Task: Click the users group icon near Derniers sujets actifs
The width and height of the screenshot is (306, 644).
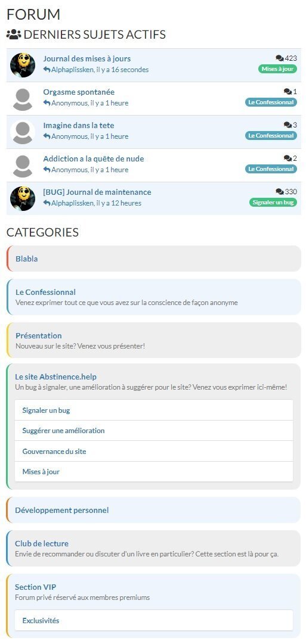Action: click(x=14, y=35)
